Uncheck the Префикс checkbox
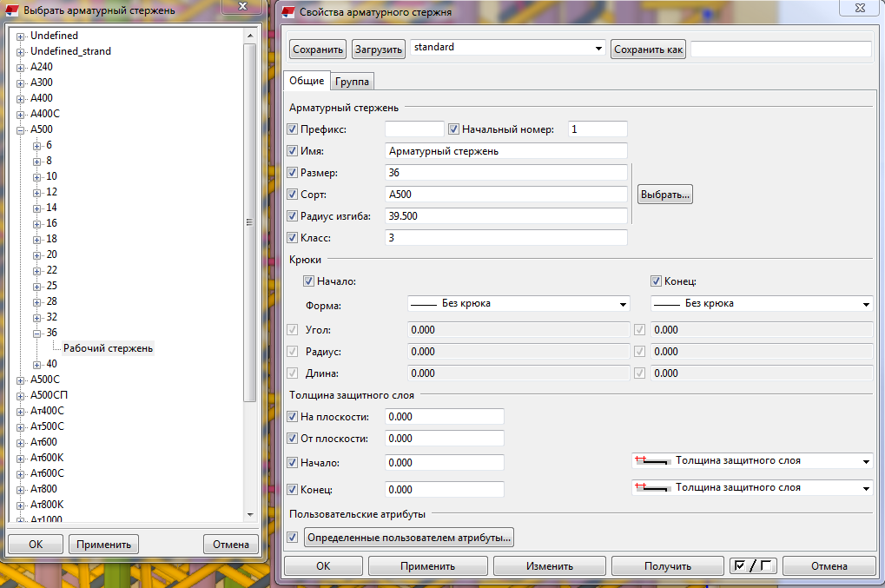 (293, 129)
